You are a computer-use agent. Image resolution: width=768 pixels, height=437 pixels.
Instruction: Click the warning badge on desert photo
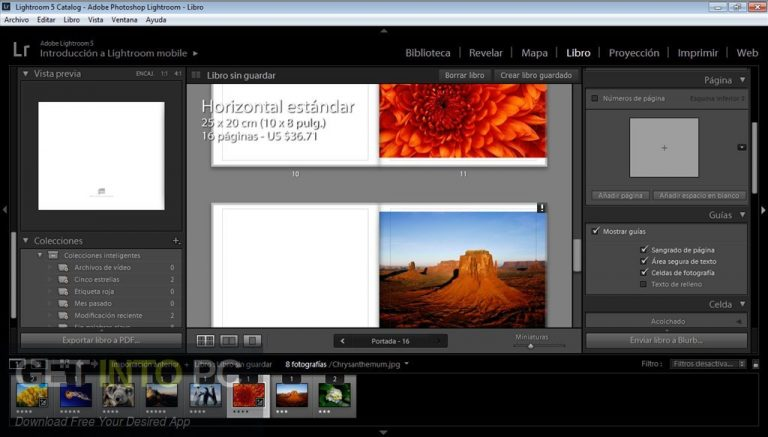click(x=541, y=208)
